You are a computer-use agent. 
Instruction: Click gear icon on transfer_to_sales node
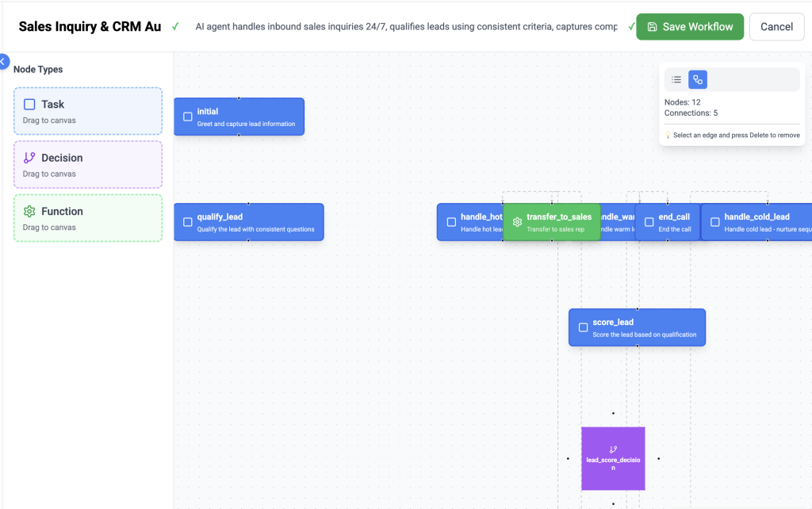pyautogui.click(x=517, y=222)
